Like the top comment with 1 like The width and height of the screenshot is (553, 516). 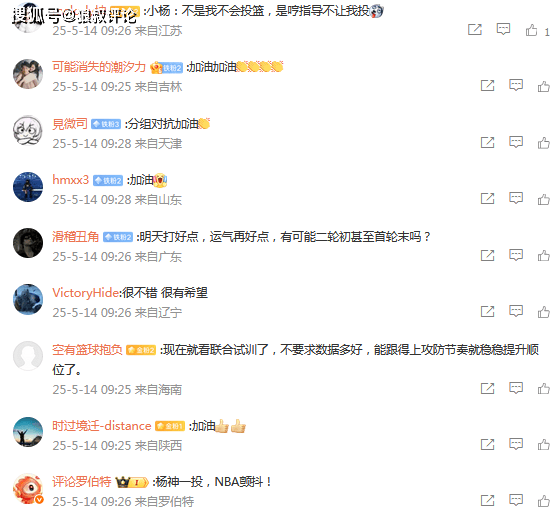[531, 30]
